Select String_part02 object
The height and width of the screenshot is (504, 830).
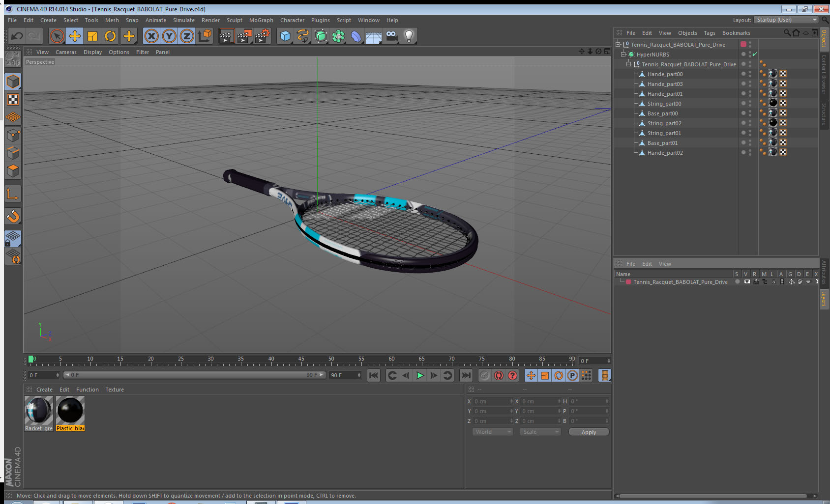point(664,123)
